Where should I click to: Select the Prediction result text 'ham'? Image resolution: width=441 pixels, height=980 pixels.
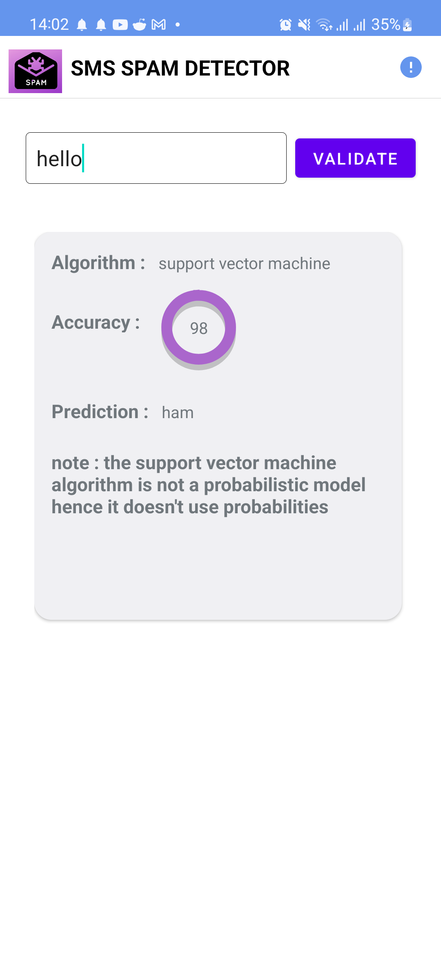[x=177, y=412]
